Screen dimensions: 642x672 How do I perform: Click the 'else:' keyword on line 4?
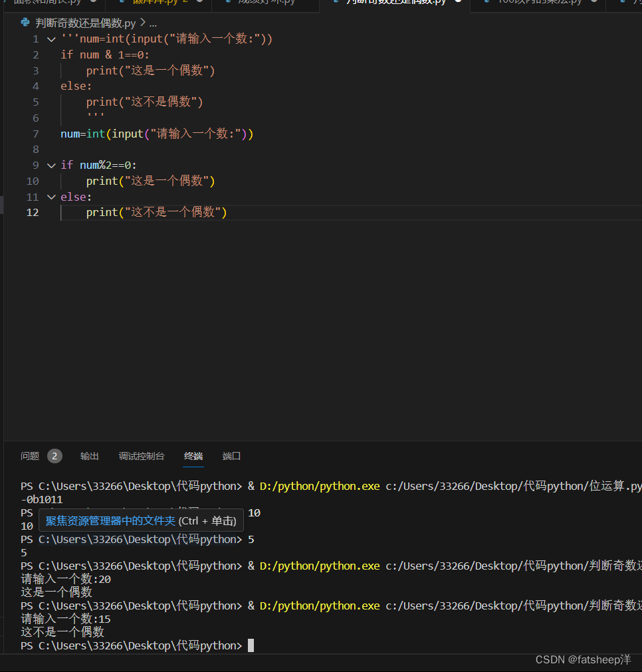(76, 86)
